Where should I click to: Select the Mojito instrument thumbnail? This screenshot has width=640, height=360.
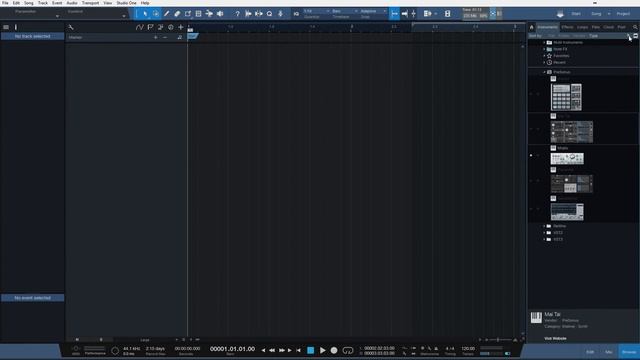pyautogui.click(x=567, y=158)
